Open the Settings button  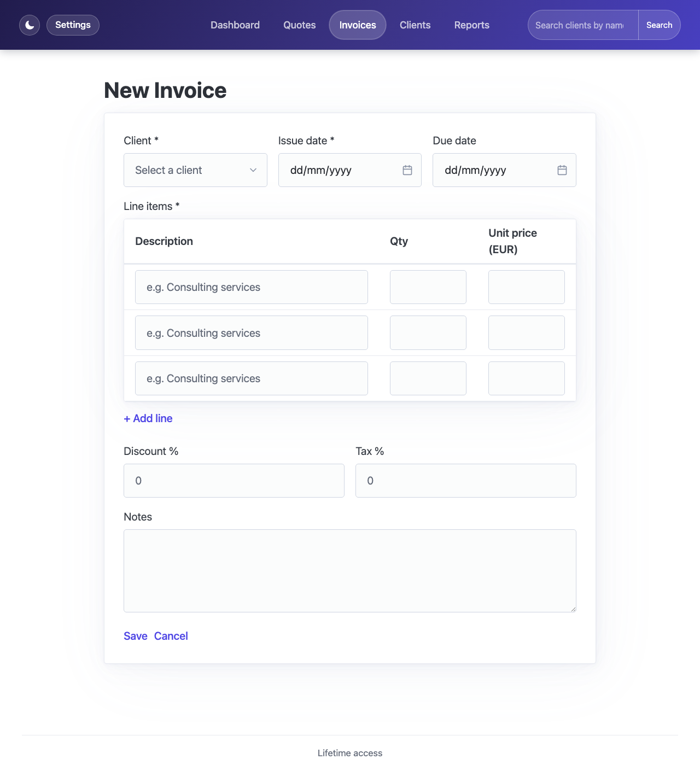(x=73, y=25)
